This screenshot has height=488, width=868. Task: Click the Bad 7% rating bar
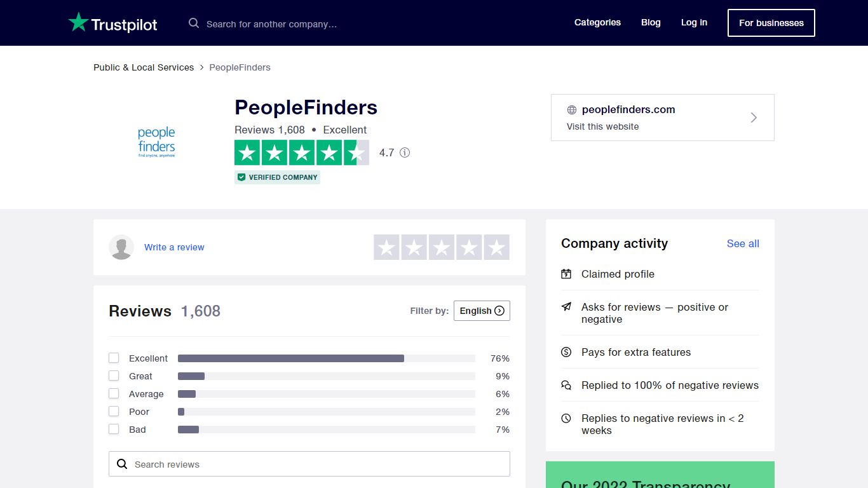(x=327, y=430)
